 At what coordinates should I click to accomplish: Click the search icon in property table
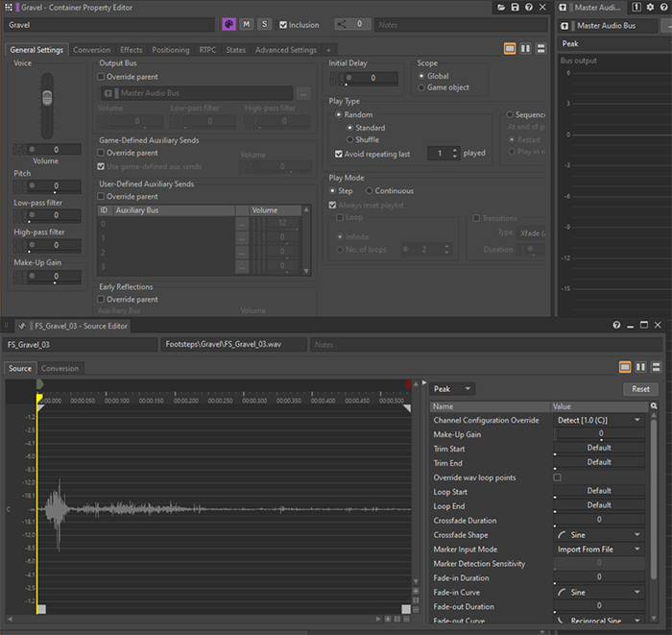654,406
